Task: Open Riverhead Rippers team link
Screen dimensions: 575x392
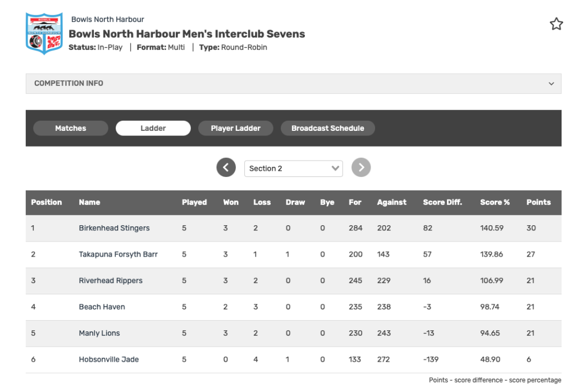Action: pos(111,281)
